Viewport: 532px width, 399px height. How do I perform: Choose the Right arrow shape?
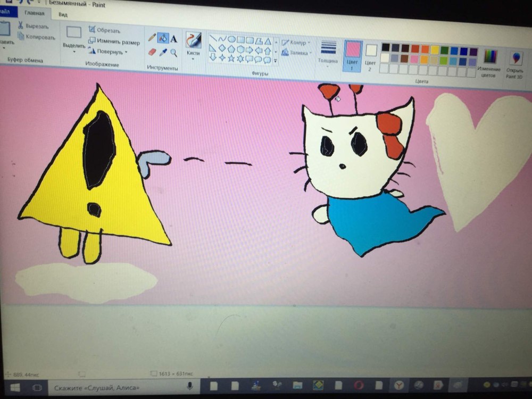[250, 50]
